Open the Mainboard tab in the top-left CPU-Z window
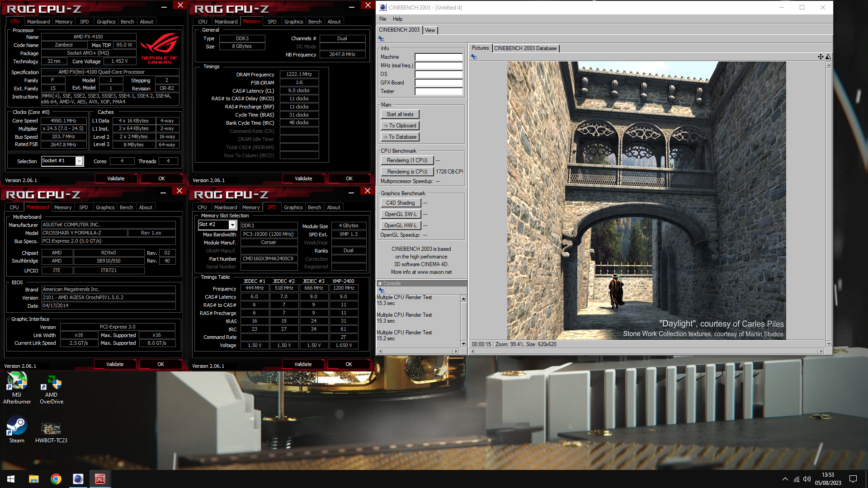This screenshot has width=868, height=488. [38, 22]
